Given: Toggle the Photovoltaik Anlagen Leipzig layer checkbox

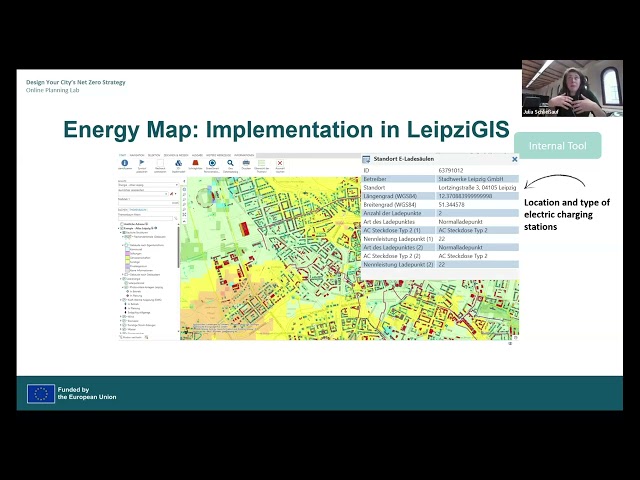Looking at the screenshot, I should tap(126, 287).
